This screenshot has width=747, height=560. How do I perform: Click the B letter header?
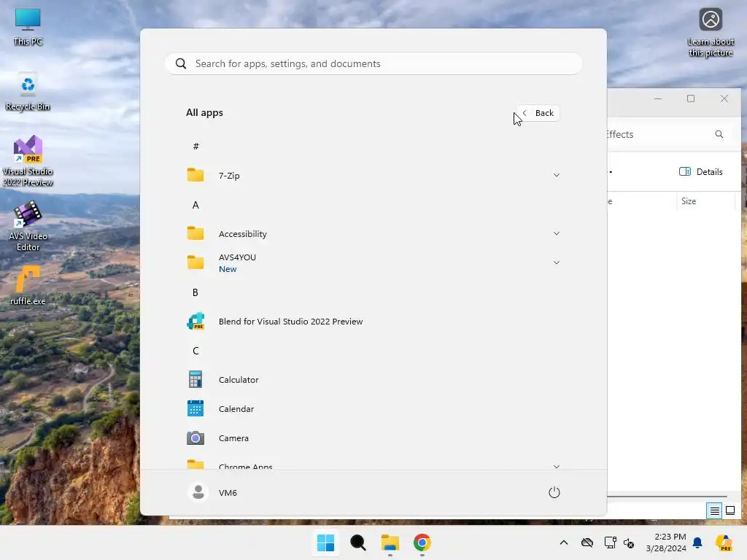click(196, 292)
